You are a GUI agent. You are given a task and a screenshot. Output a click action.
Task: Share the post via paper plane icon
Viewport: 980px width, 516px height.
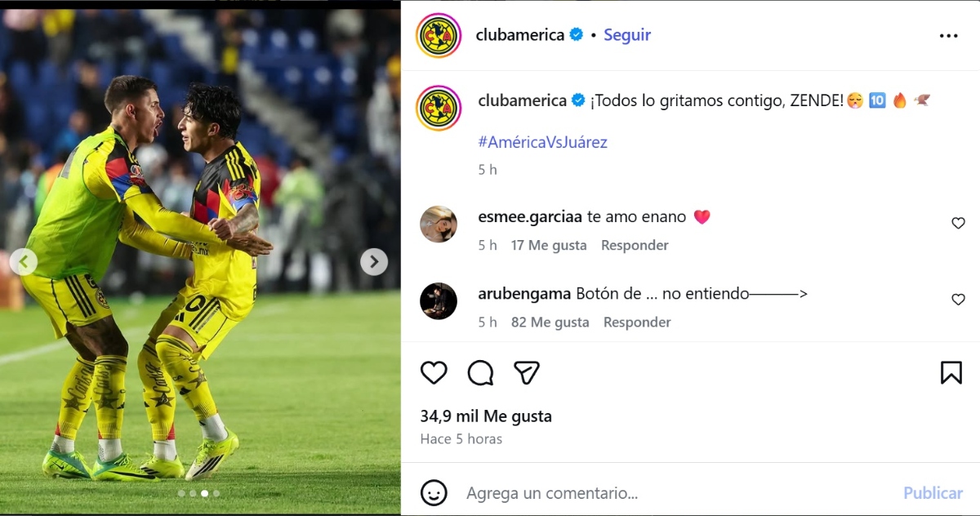pyautogui.click(x=527, y=372)
